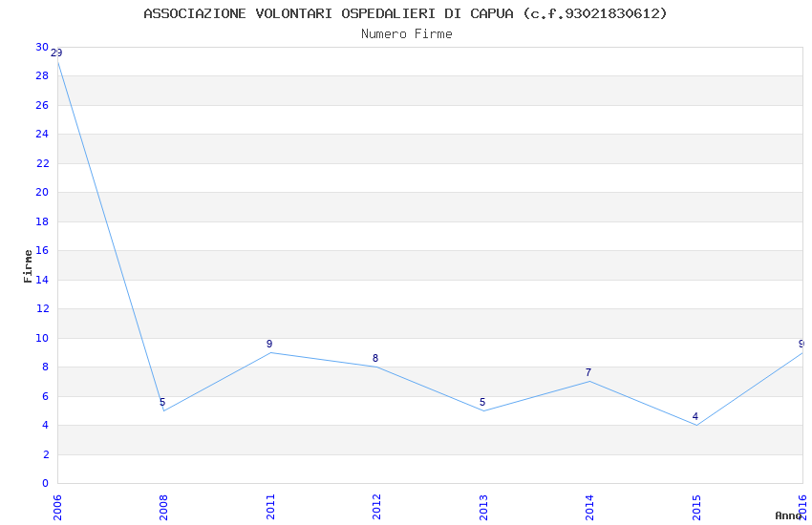This screenshot has height=525, width=812.
Task: Select the 2011 data point labeled 9
Action: [270, 352]
